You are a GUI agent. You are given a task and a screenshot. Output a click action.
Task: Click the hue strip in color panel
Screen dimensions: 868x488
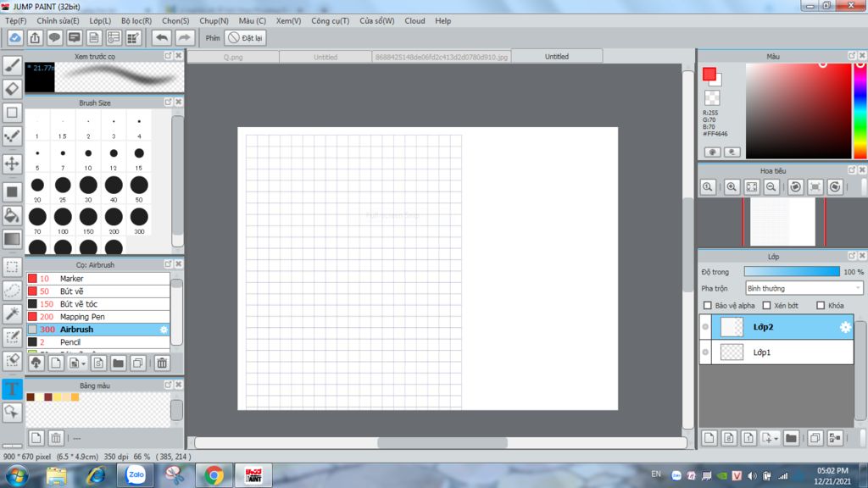[x=860, y=111]
